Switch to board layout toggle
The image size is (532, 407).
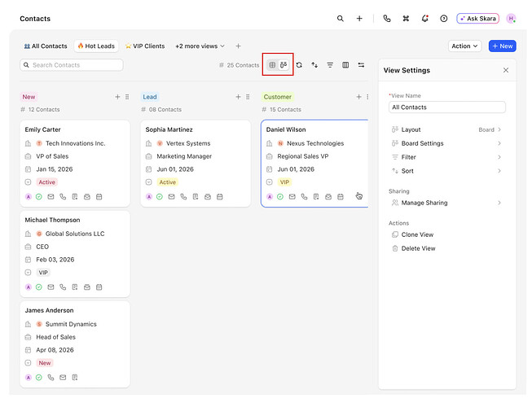pyautogui.click(x=284, y=65)
